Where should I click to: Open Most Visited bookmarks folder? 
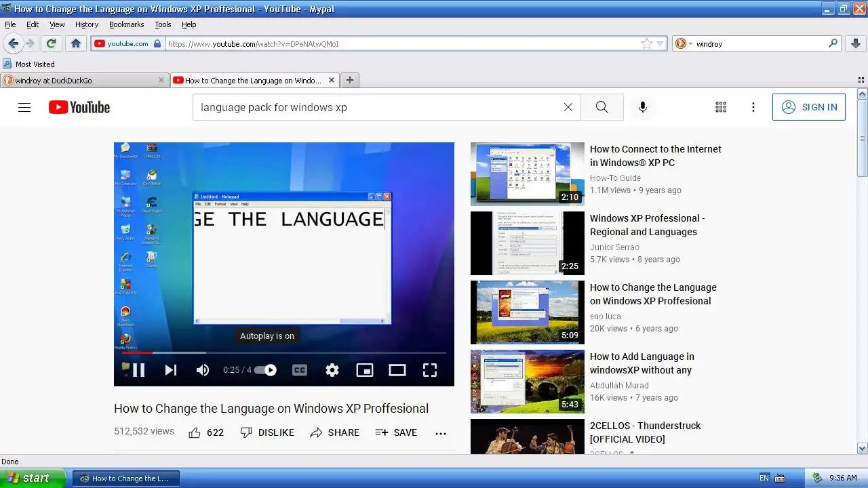28,64
